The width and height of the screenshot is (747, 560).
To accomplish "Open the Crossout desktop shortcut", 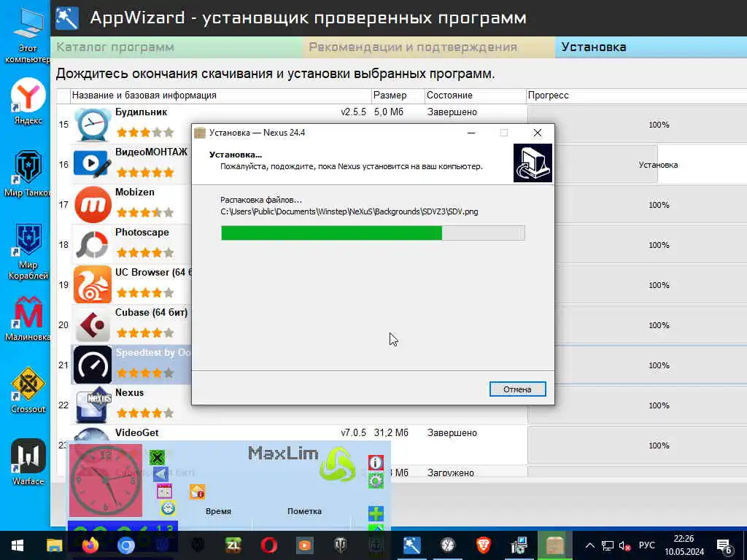I will point(28,389).
